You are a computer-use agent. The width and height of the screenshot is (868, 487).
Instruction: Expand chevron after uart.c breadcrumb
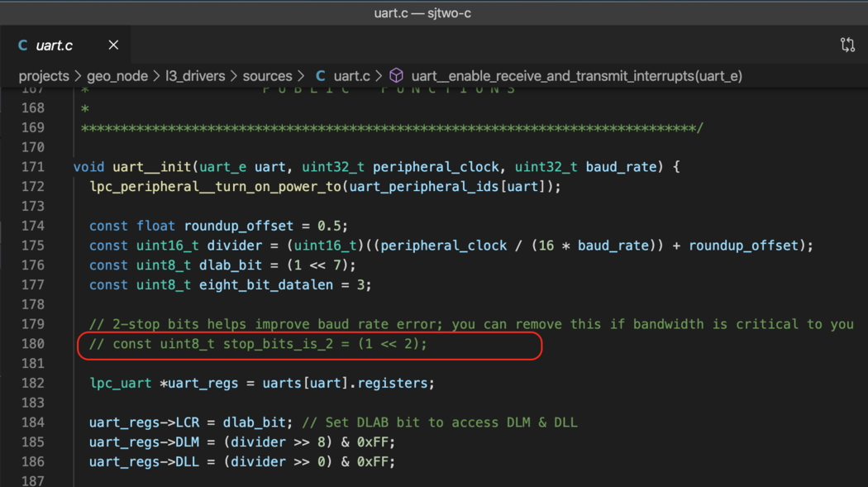[379, 76]
